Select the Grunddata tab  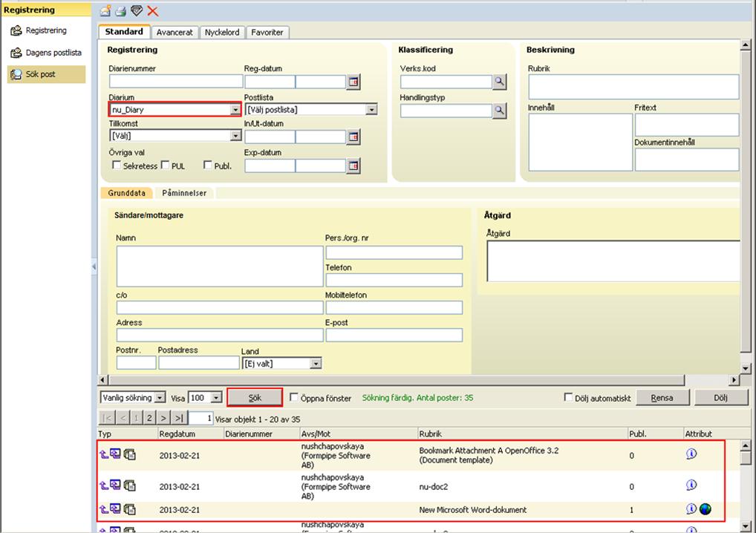click(x=126, y=193)
